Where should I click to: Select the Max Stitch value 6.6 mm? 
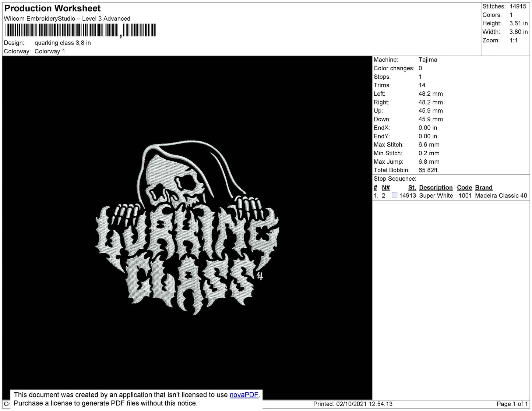pos(429,145)
